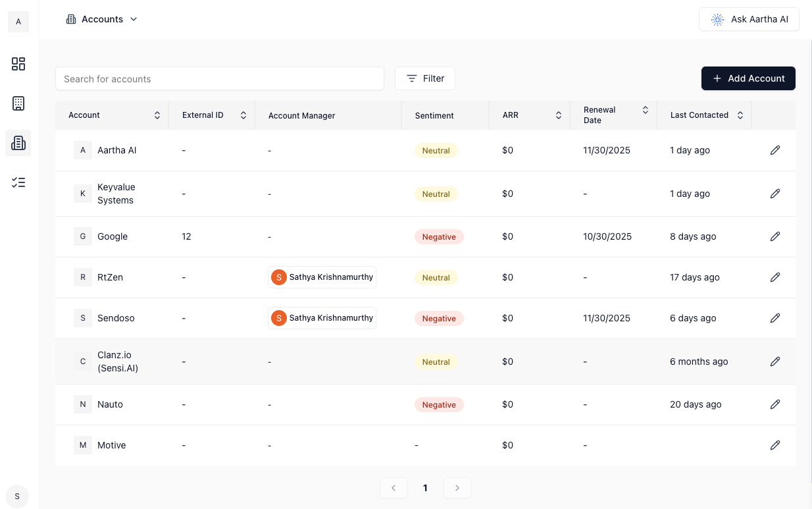
Task: Edit the Sendoso account with pencil icon
Action: coord(774,318)
